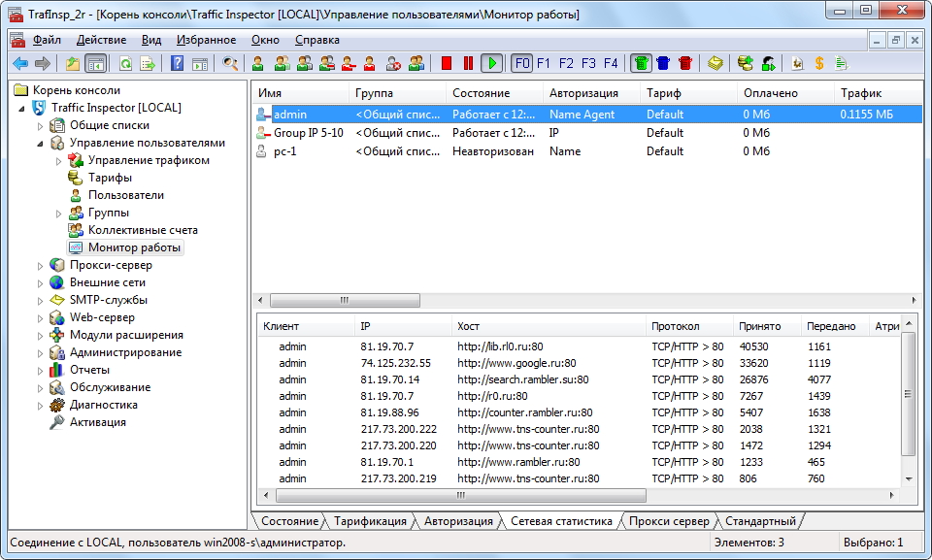Screen dimensions: 932x560
Task: Click the green-lined report document icon
Action: tap(842, 63)
